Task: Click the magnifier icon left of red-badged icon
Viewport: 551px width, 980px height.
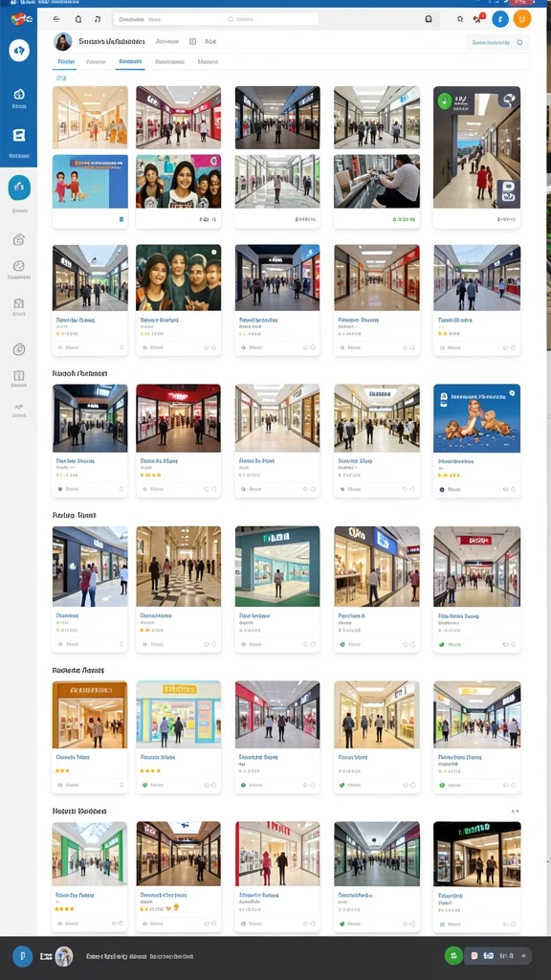Action: [460, 19]
